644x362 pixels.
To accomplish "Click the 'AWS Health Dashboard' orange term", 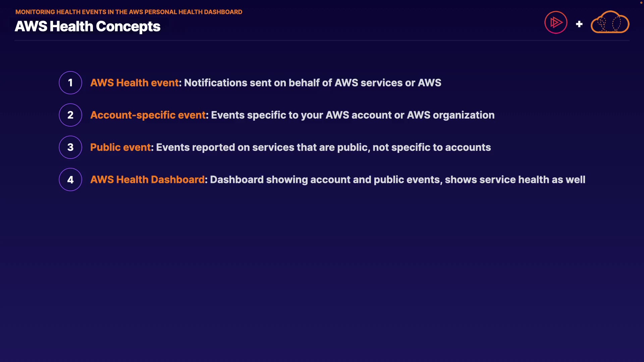I will (x=147, y=180).
